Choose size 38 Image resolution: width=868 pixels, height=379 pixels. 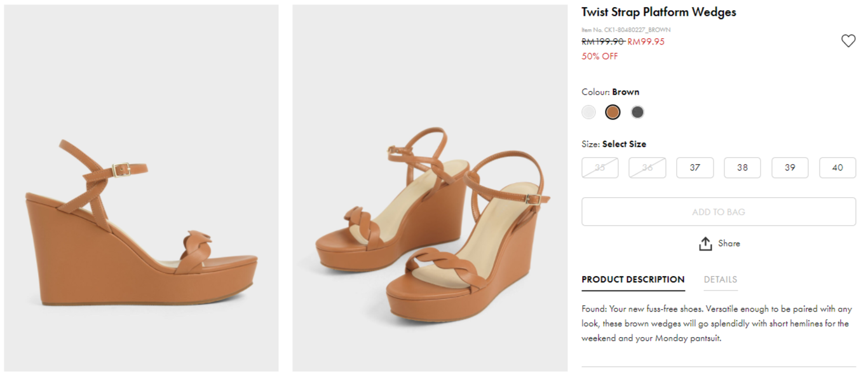coord(742,168)
